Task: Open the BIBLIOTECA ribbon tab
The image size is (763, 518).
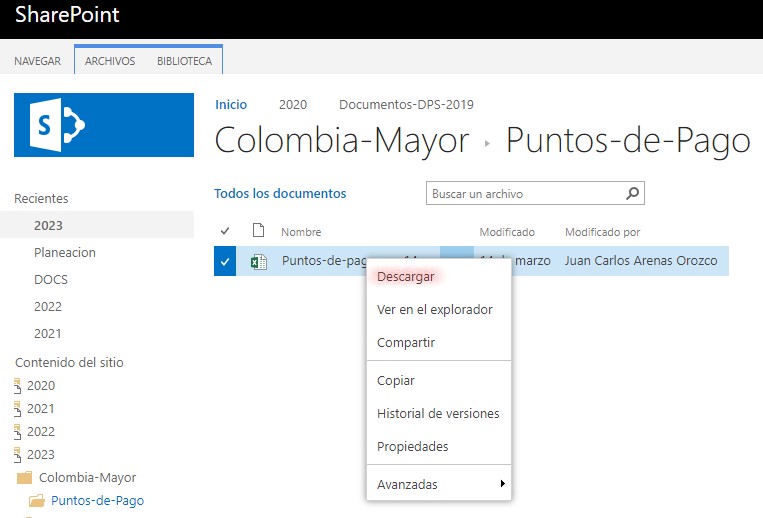Action: click(x=184, y=61)
